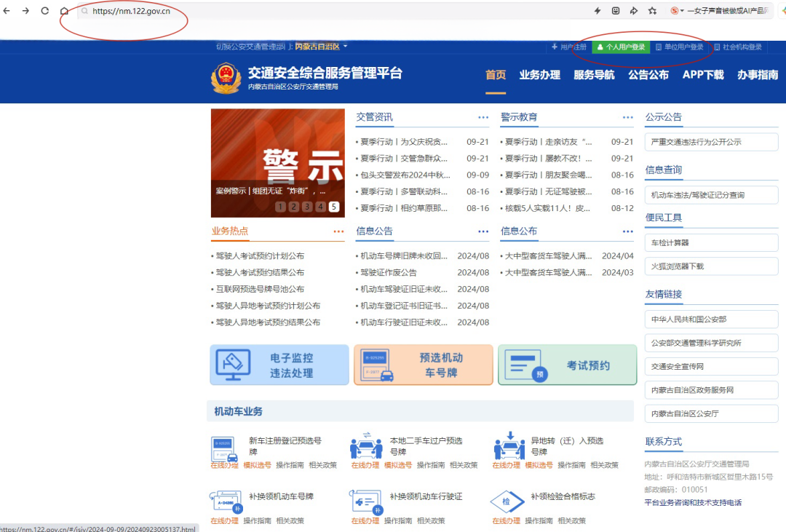
Task: Click the bookmark star icon
Action: pyautogui.click(x=652, y=11)
